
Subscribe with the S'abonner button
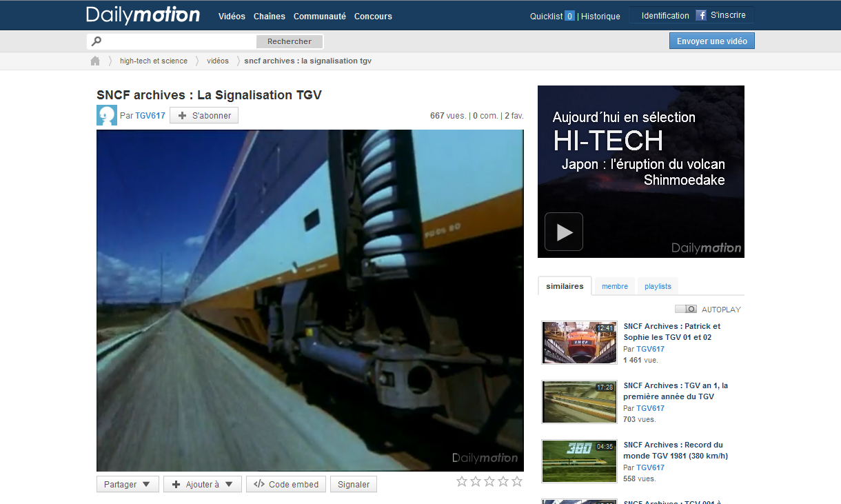[204, 115]
